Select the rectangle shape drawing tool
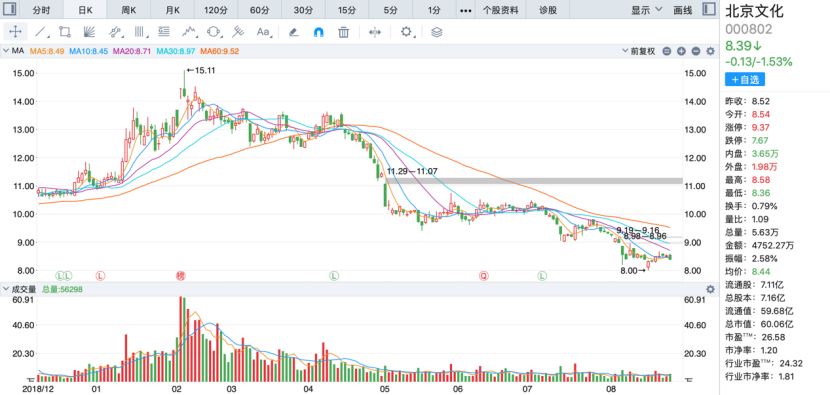830x395 pixels. click(65, 32)
